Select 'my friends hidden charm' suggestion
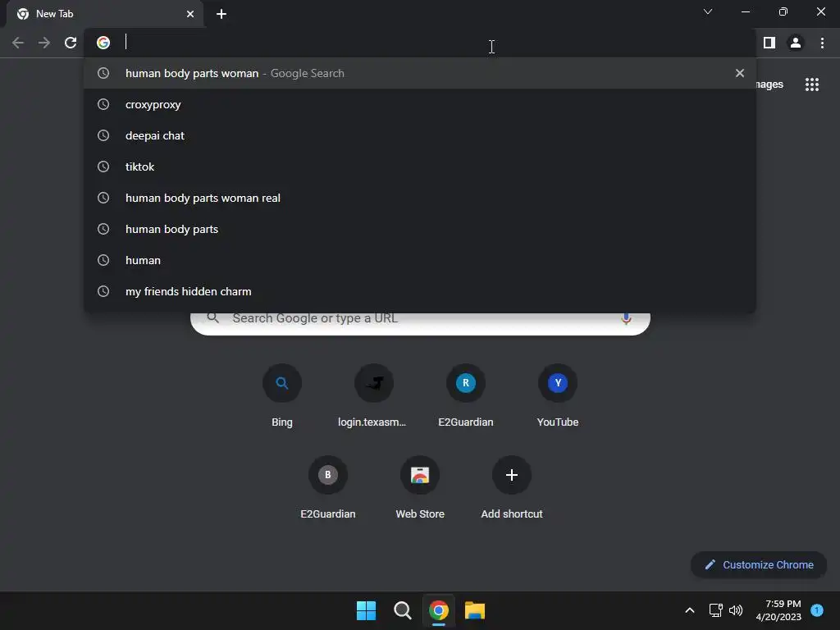 click(x=419, y=291)
